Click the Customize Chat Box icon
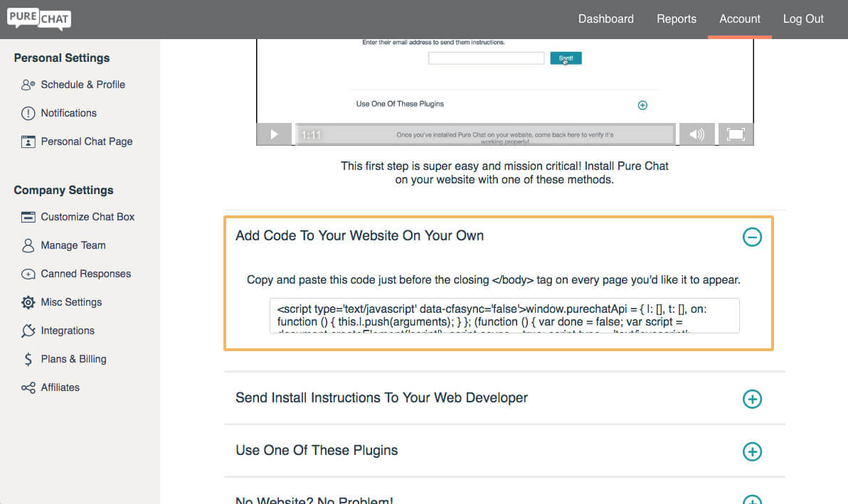The height and width of the screenshot is (504, 848). coord(28,217)
